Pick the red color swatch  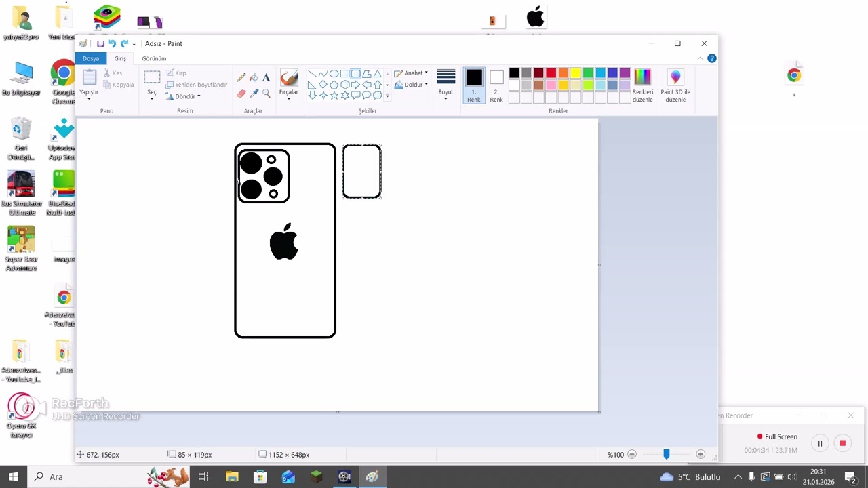tap(551, 73)
